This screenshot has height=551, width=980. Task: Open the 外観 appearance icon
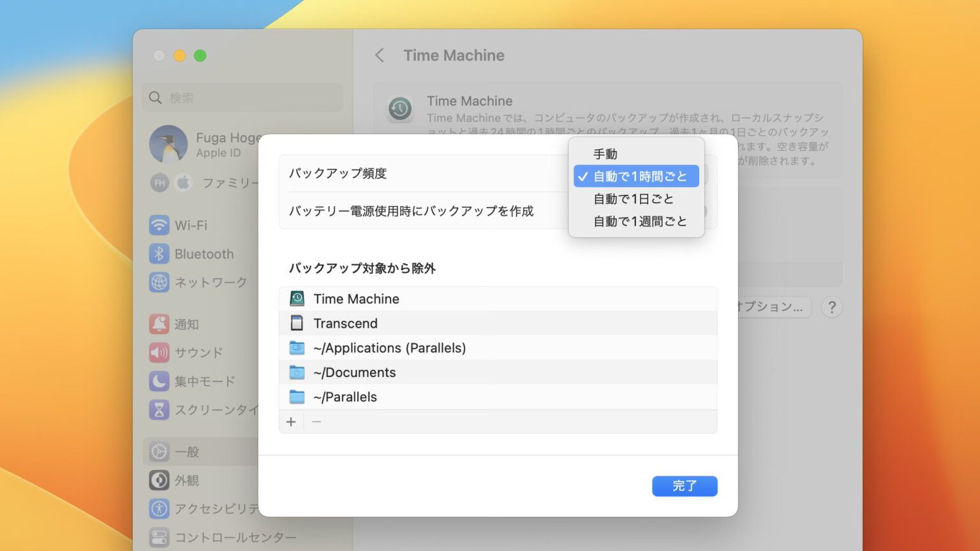pos(159,480)
